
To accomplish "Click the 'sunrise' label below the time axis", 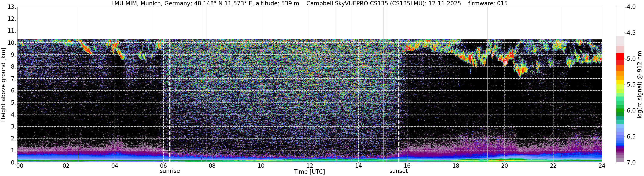I will [170, 171].
